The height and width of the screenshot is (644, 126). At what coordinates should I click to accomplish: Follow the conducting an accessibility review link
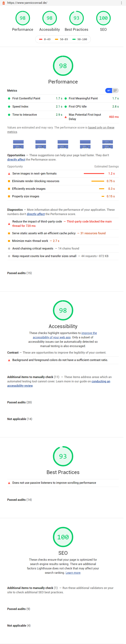(101, 381)
